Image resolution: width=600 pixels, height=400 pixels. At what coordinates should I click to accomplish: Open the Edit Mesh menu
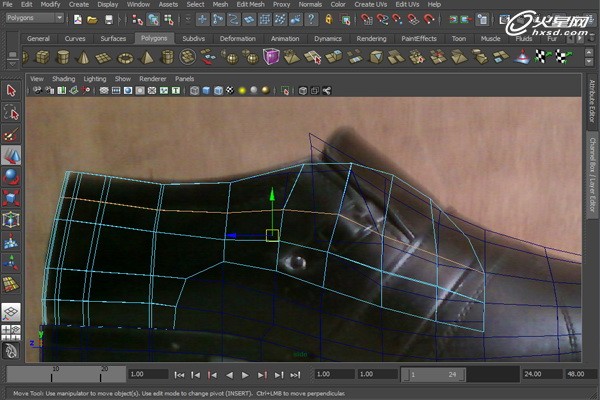pos(249,5)
